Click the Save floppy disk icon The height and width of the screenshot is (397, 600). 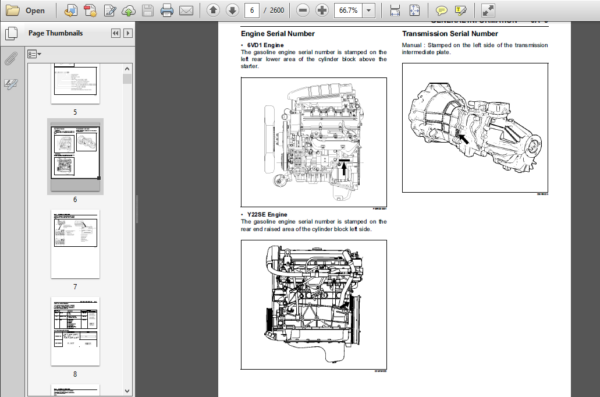(148, 10)
